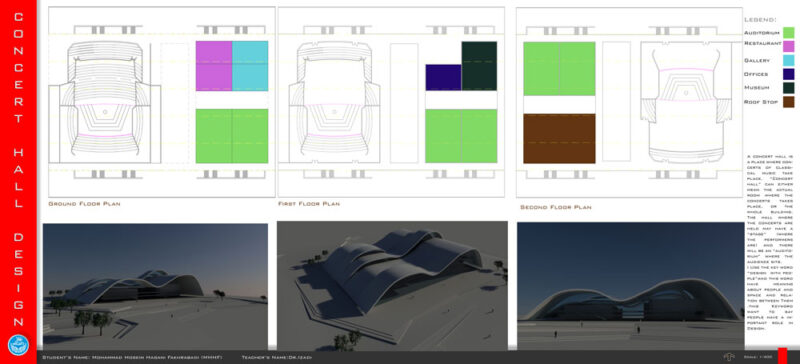Select the cyan gallery block on ground floor
The width and height of the screenshot is (800, 364).
pos(250,66)
